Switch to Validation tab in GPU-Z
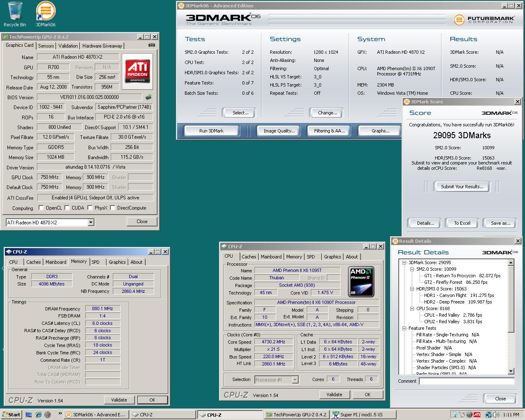525x420 pixels. (68, 46)
